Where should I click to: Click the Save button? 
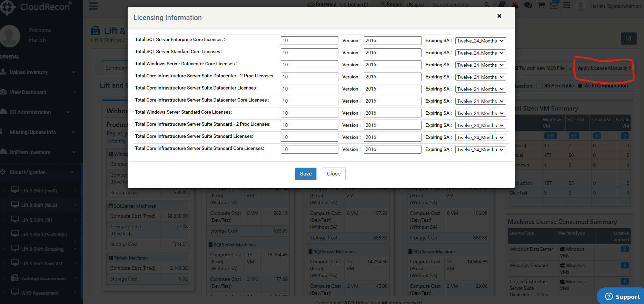pyautogui.click(x=306, y=174)
